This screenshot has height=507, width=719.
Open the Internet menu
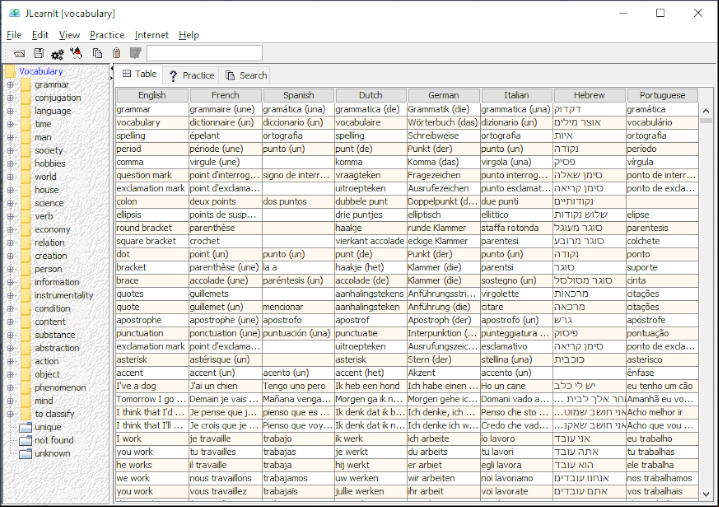click(x=152, y=35)
